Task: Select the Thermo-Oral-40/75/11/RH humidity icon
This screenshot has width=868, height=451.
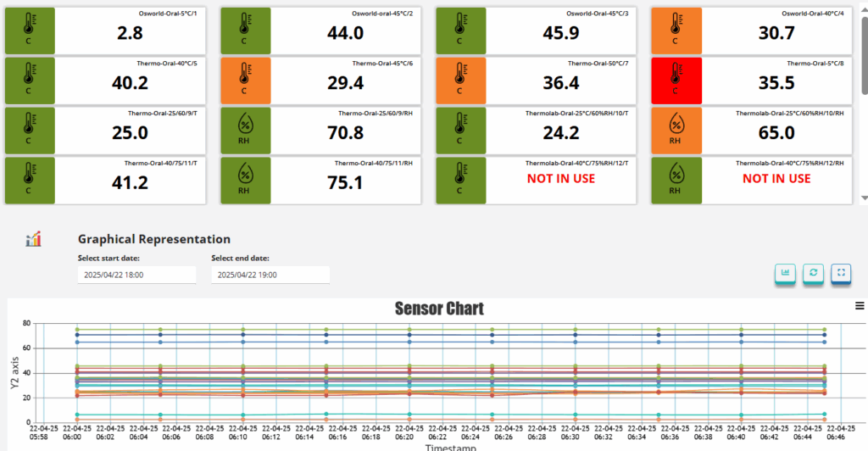Action: [245, 180]
